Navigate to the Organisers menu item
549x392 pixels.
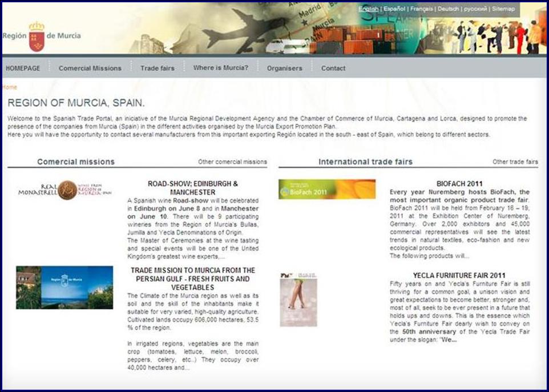(284, 68)
